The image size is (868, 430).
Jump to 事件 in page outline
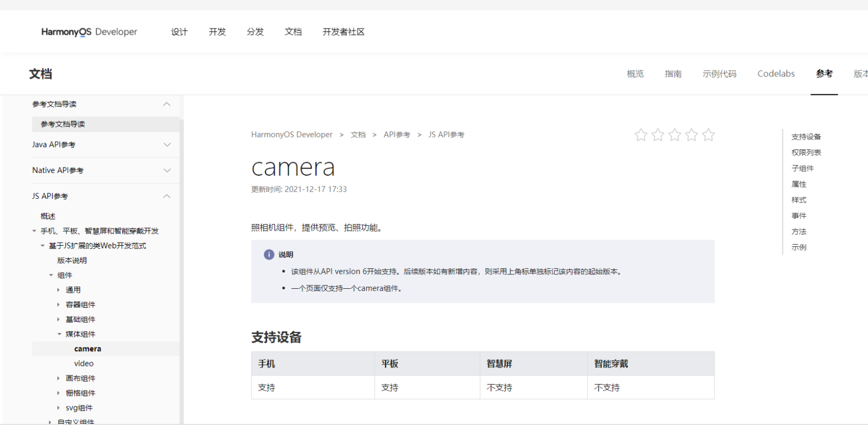799,216
